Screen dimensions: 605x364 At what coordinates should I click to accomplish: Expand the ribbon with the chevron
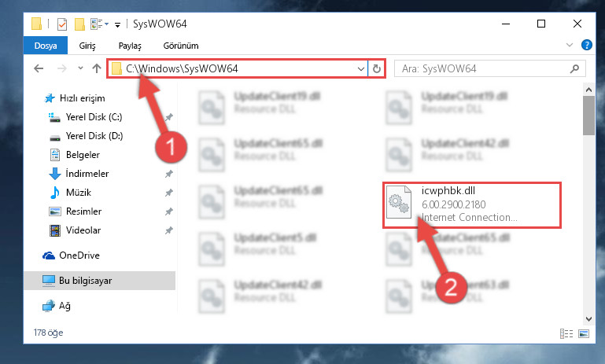(x=569, y=45)
